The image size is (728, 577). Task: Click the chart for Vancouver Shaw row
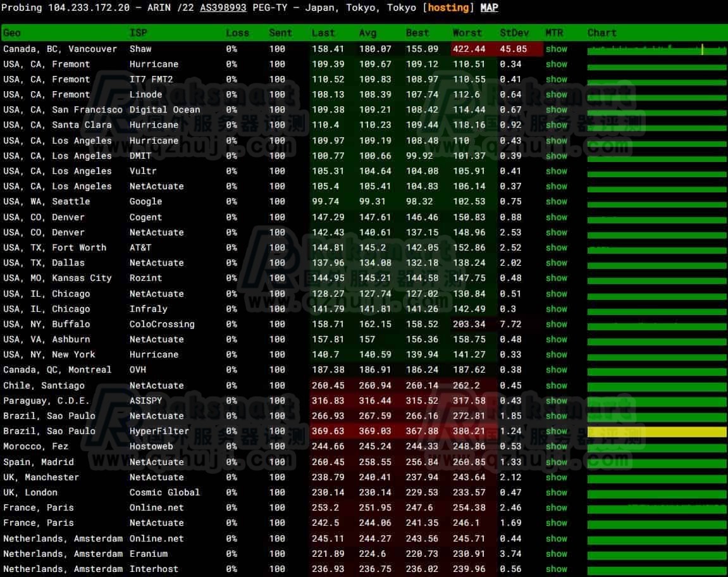657,49
